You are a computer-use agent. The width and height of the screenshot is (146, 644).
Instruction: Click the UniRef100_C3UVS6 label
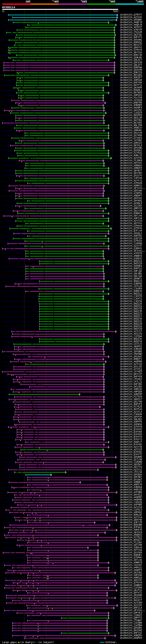pyautogui.click(x=131, y=301)
